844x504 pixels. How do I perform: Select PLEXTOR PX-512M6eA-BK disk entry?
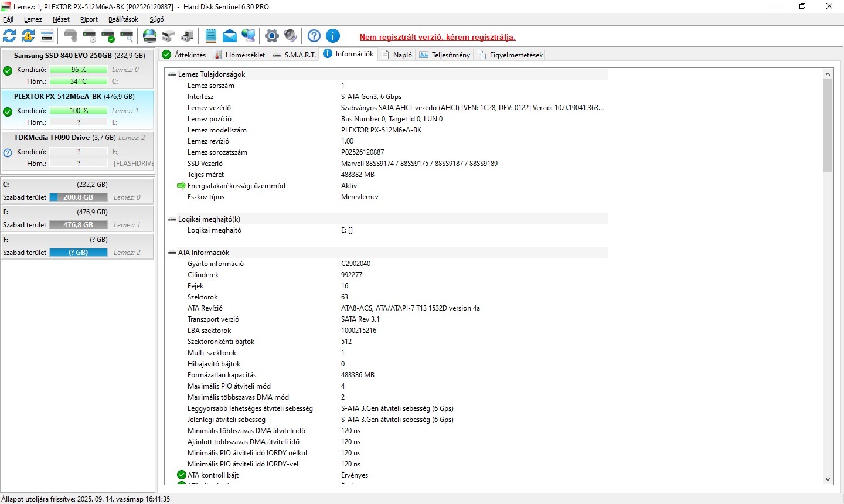tap(78, 110)
